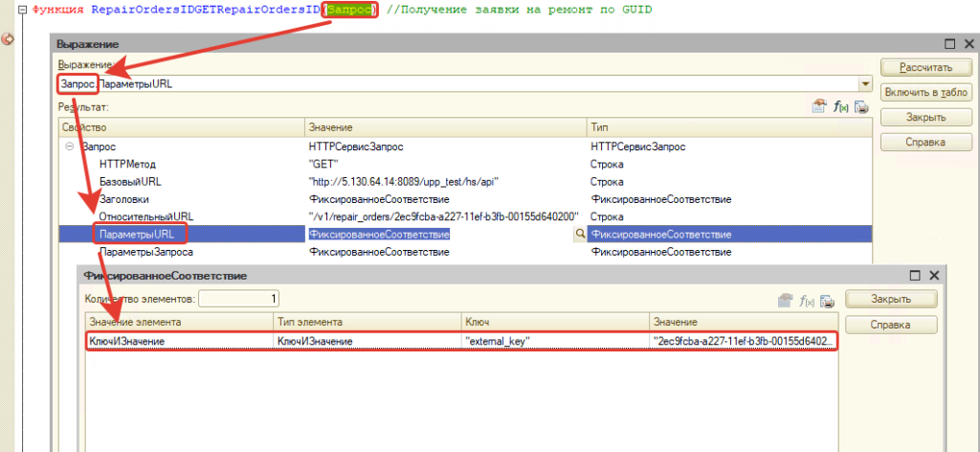Click the Количество элементов field
The image size is (980, 452).
coord(239,299)
